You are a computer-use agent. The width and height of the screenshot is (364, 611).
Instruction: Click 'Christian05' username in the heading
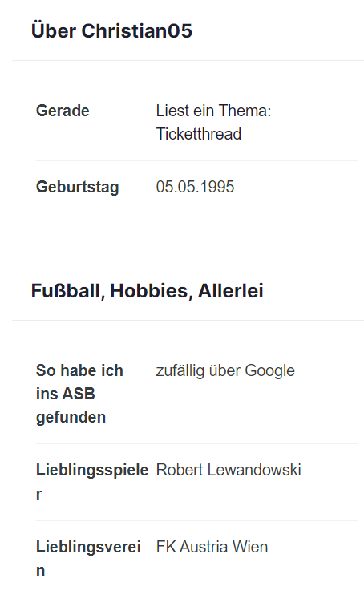pyautogui.click(x=136, y=30)
